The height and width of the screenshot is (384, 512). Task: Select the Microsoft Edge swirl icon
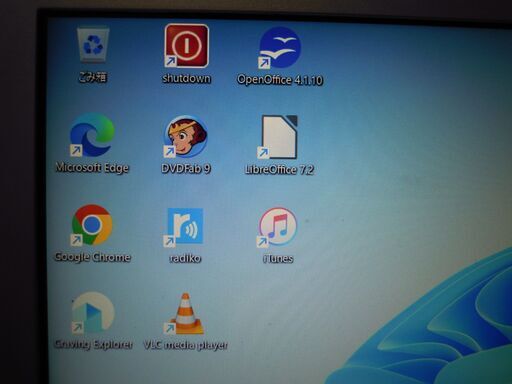tap(92, 135)
